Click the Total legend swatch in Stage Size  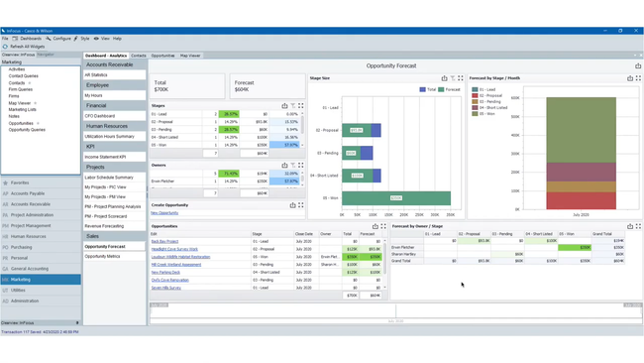pyautogui.click(x=422, y=89)
